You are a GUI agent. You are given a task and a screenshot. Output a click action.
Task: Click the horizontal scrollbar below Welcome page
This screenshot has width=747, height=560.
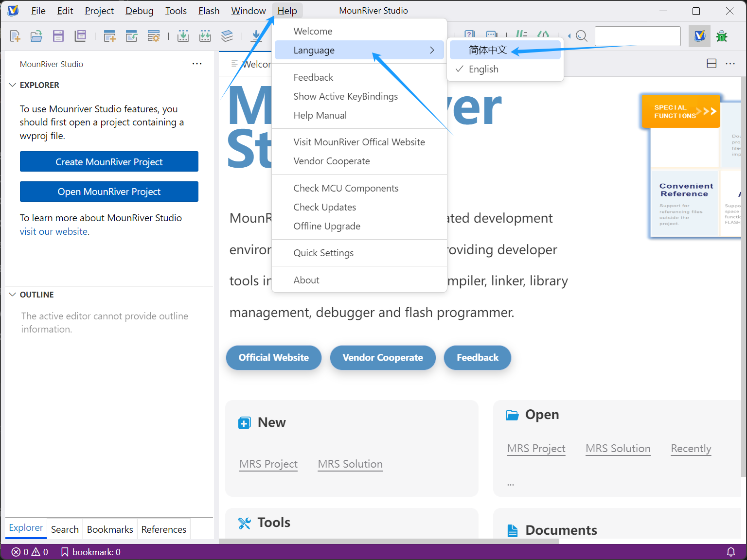click(389, 541)
